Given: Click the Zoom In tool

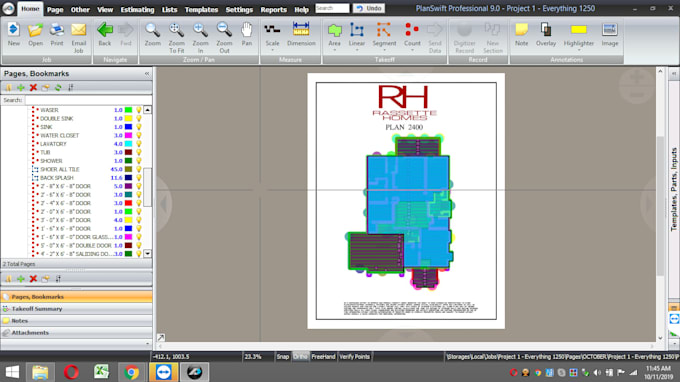Looking at the screenshot, I should click(x=200, y=38).
